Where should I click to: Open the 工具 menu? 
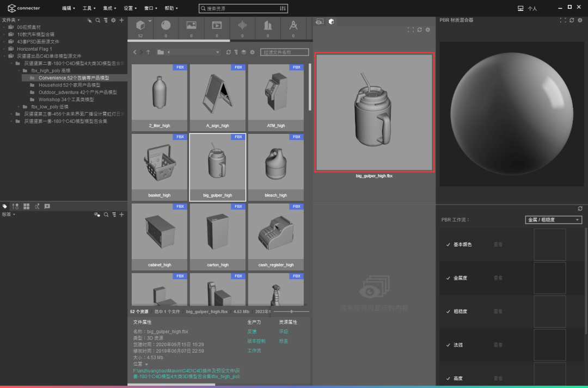[89, 8]
